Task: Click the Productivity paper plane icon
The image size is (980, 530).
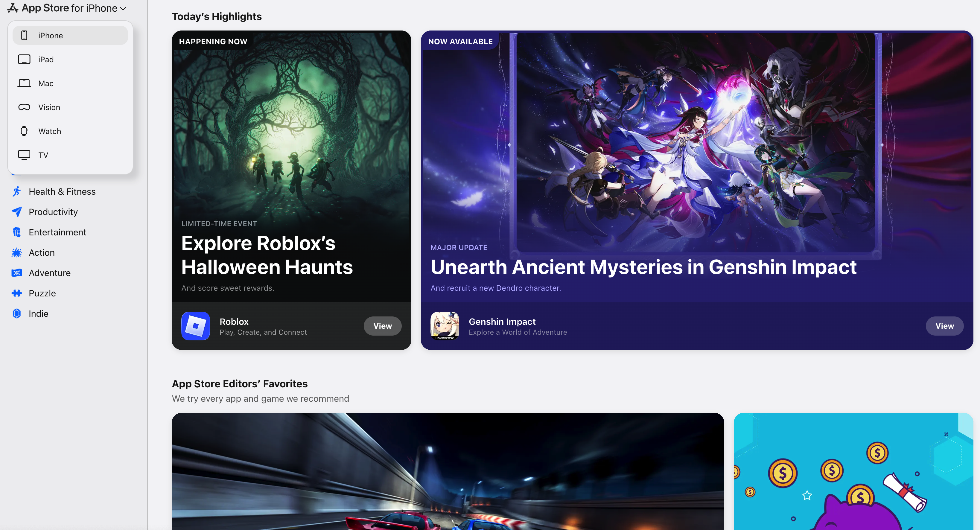Action: coord(17,212)
